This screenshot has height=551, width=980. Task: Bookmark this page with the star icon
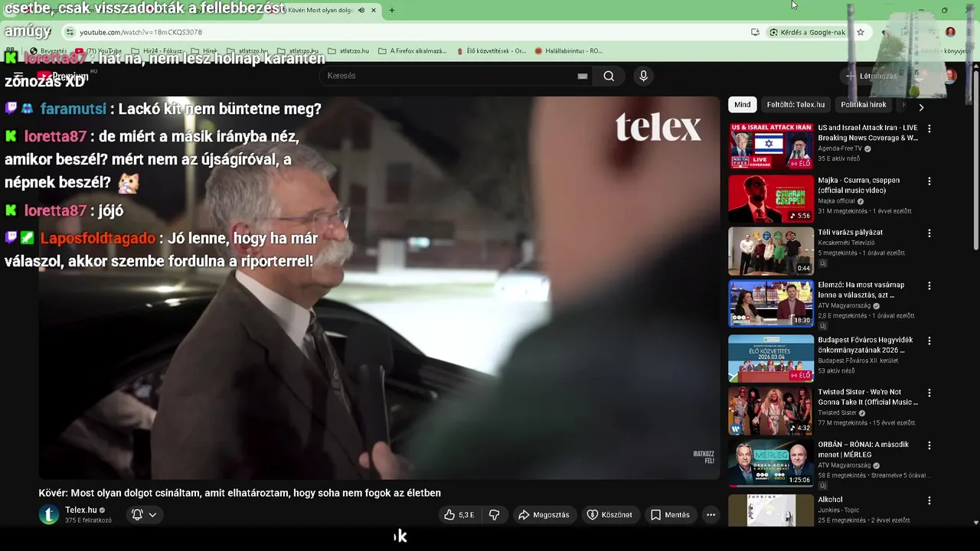pyautogui.click(x=861, y=32)
